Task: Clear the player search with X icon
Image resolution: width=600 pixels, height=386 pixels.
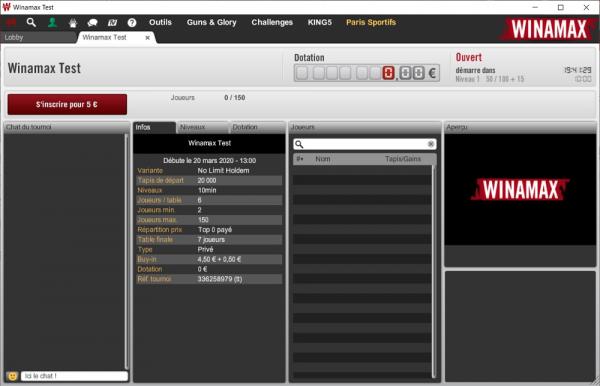Action: (x=430, y=144)
